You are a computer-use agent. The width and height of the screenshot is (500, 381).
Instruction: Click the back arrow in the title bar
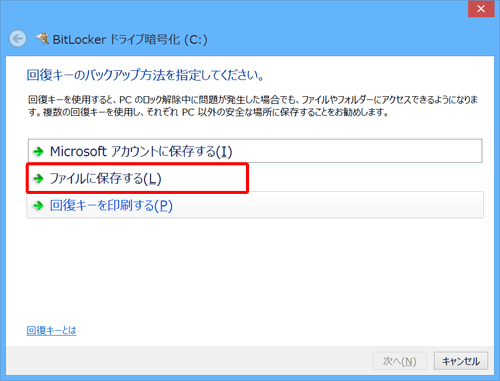click(18, 39)
